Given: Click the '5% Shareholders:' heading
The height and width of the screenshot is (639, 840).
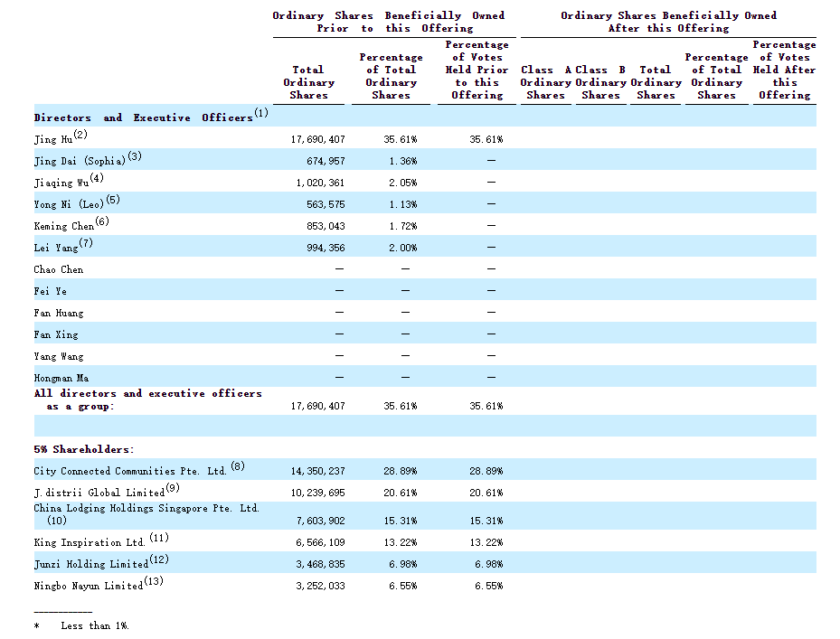Looking at the screenshot, I should click(83, 449).
